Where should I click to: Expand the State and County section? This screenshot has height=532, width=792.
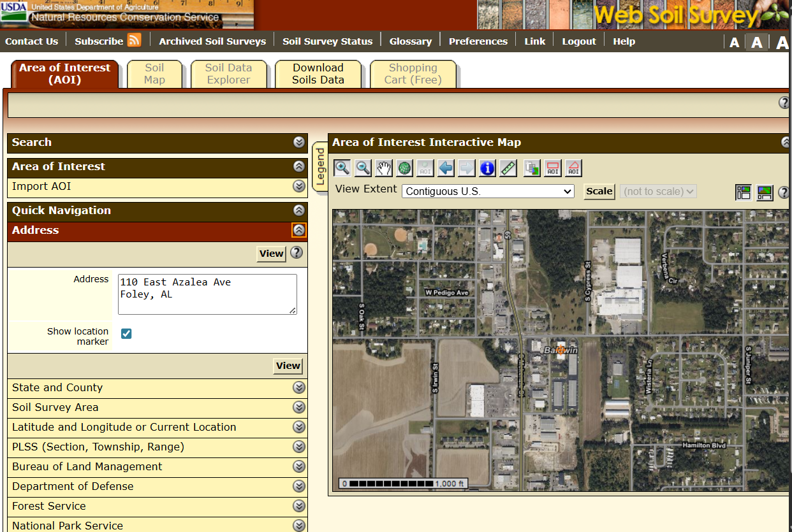299,387
